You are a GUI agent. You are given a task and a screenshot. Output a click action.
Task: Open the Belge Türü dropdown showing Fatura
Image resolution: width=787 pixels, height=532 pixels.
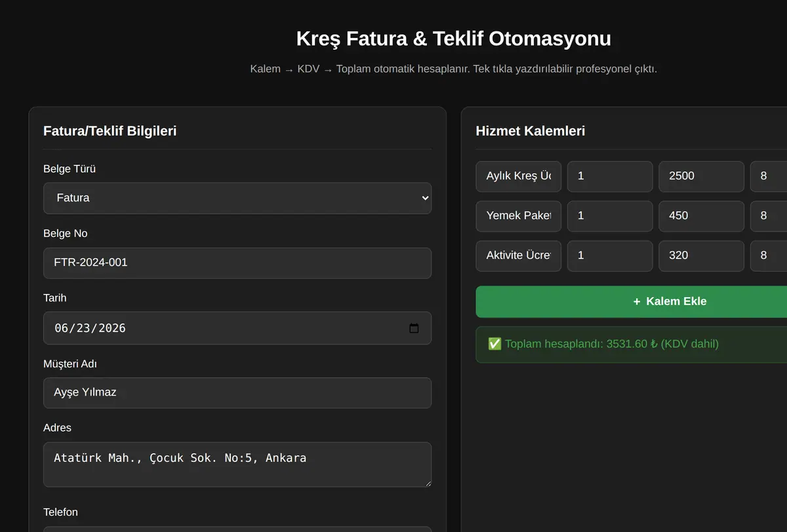coord(237,198)
